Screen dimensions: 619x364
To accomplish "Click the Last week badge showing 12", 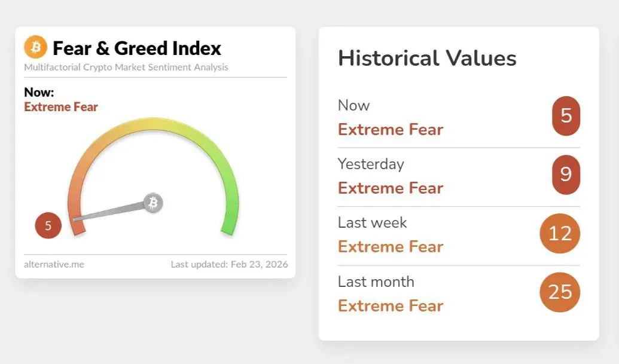I will (560, 234).
